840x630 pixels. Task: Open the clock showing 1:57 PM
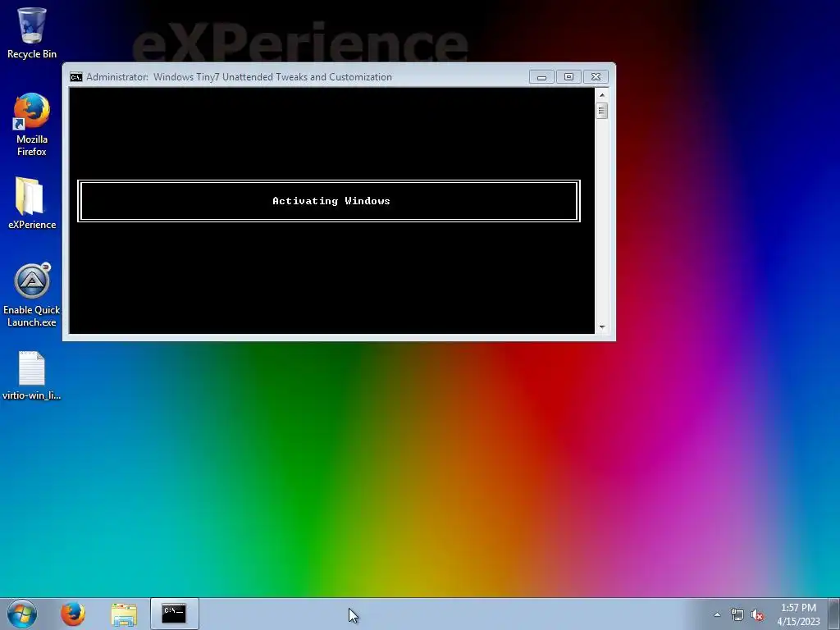tap(798, 614)
